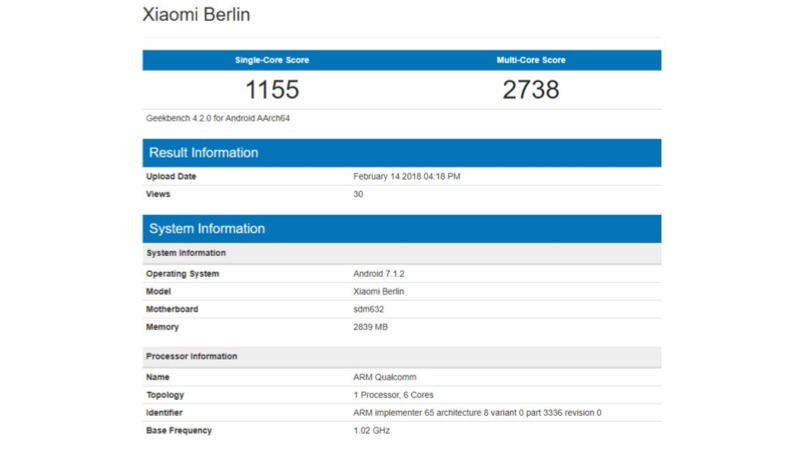Screen dimensions: 801x449
Task: Click the 1.02 GHz base frequency value
Action: [372, 431]
